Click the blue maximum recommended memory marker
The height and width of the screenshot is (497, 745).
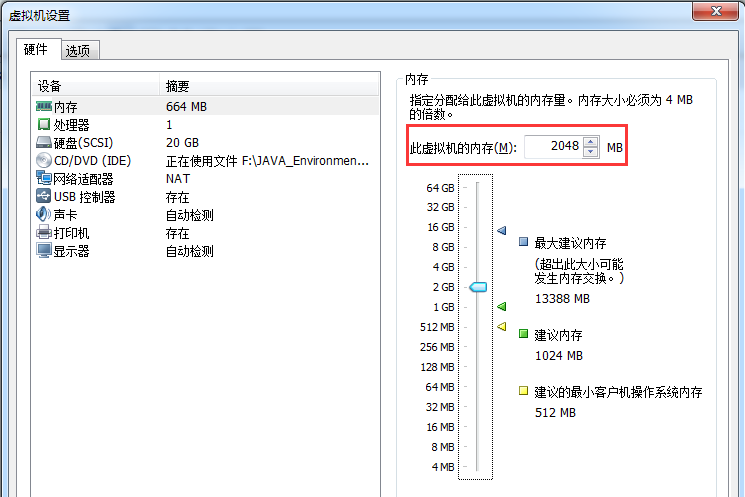pos(502,230)
